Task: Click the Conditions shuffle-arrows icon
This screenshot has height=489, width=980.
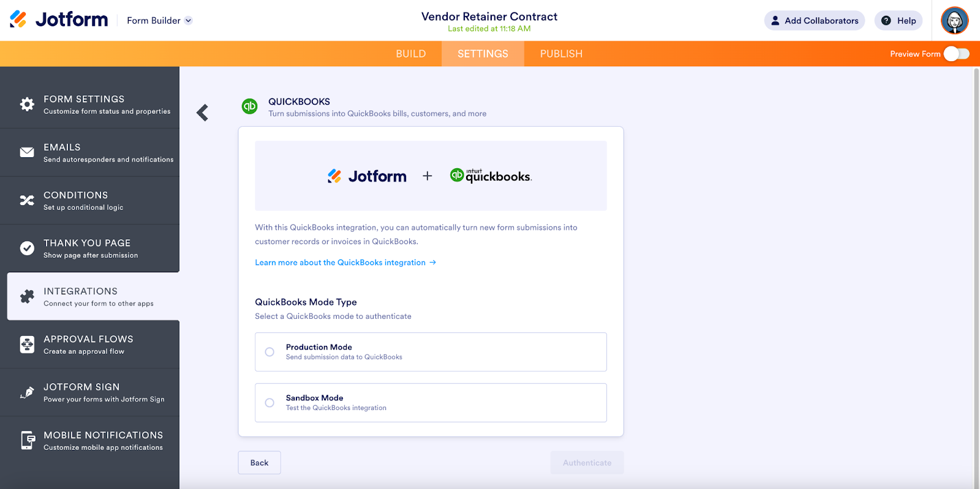Action: coord(27,200)
